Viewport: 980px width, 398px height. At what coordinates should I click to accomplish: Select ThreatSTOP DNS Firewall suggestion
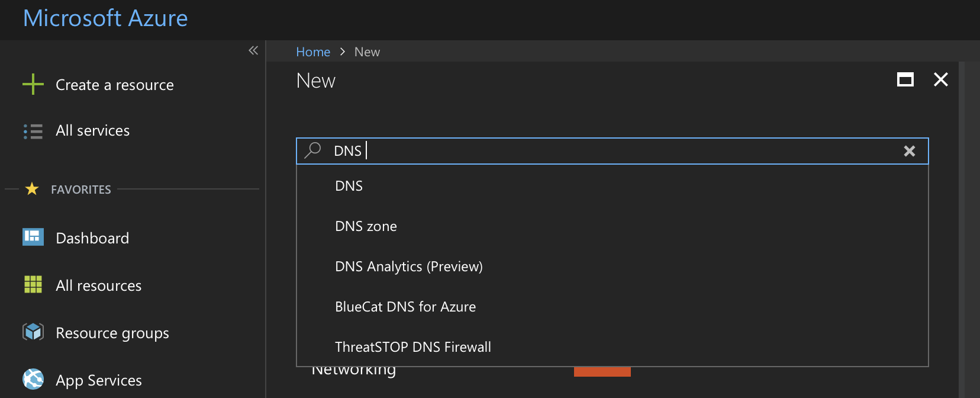(612, 347)
